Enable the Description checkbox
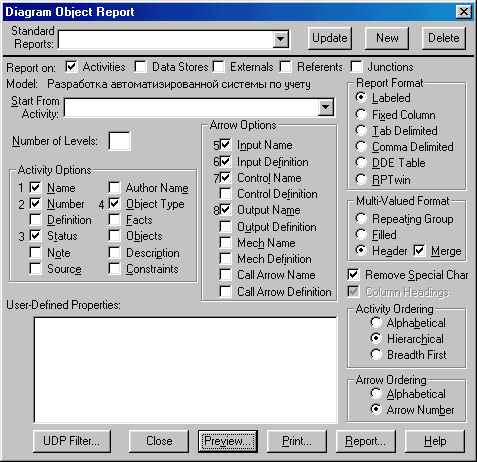The height and width of the screenshot is (462, 477). tap(114, 252)
